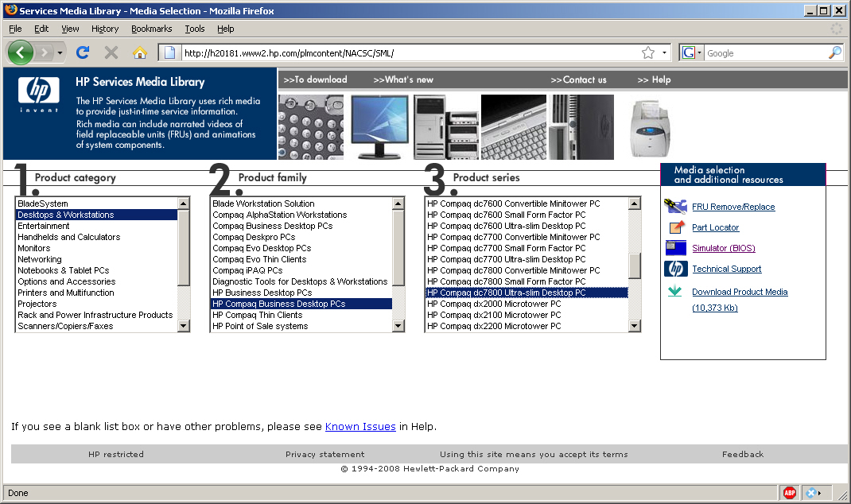Click the printer product thumbnail image

651,127
